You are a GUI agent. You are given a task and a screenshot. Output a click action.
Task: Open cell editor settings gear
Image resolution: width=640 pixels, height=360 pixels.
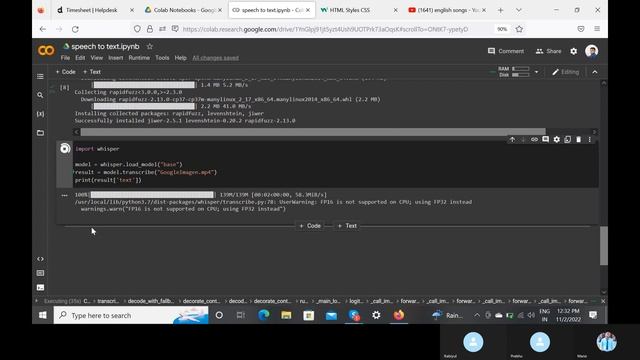click(556, 140)
